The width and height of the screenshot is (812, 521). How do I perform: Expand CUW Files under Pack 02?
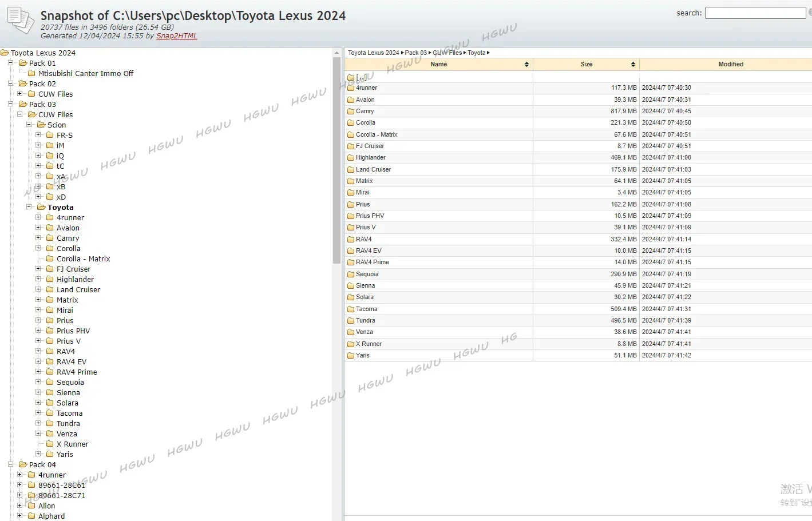click(x=19, y=94)
